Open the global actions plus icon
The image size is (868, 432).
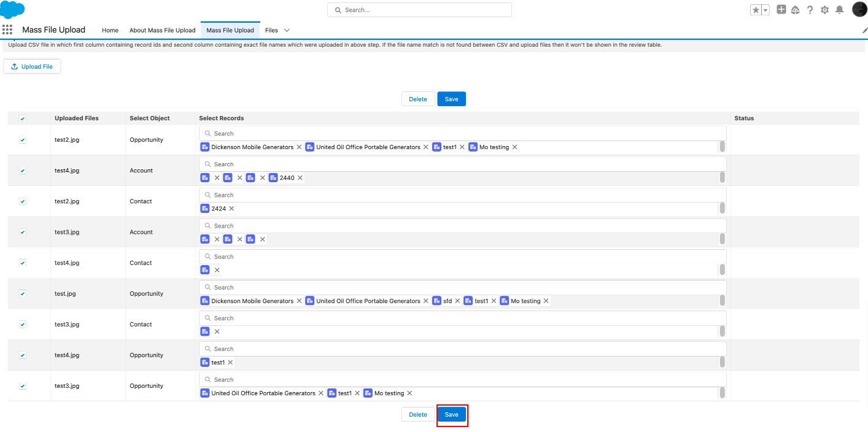coord(781,9)
